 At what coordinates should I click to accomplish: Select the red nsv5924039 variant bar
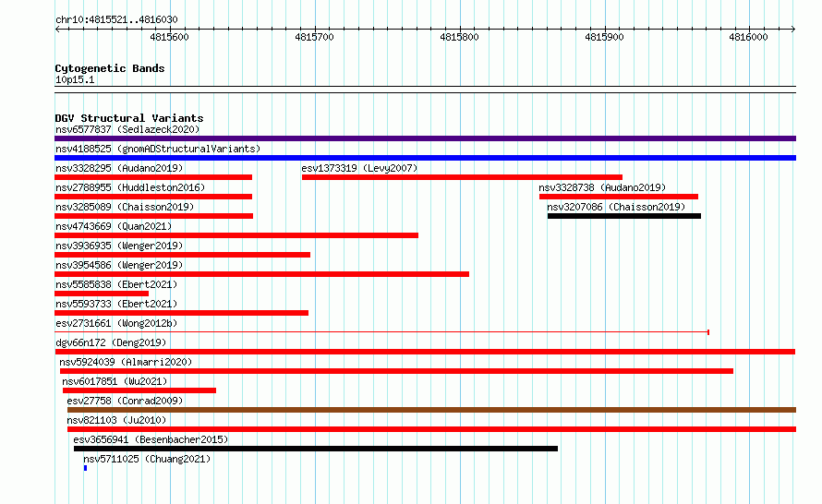tap(397, 371)
